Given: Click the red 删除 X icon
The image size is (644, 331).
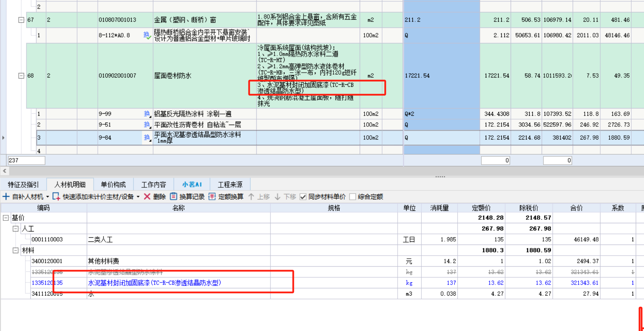Looking at the screenshot, I should (147, 197).
